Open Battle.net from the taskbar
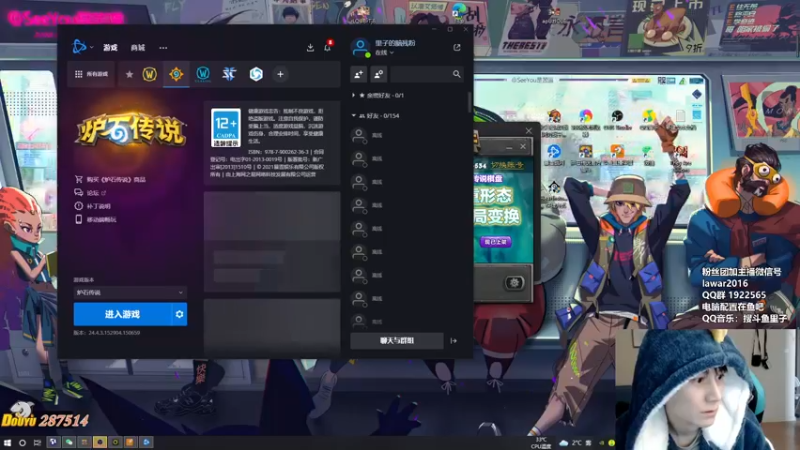 click(146, 442)
